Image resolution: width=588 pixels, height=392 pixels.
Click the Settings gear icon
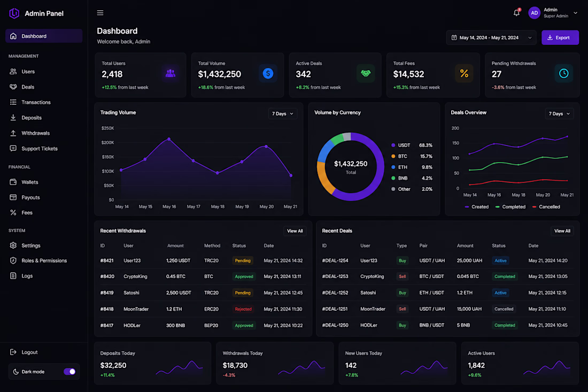tap(13, 245)
